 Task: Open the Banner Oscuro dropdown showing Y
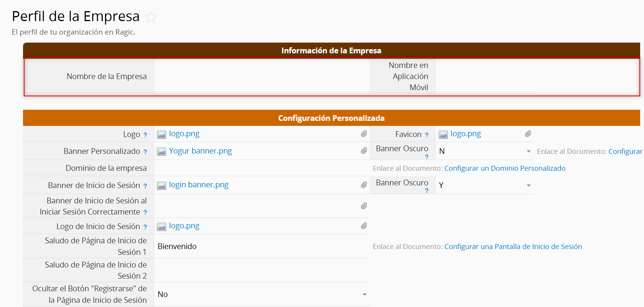pyautogui.click(x=528, y=185)
